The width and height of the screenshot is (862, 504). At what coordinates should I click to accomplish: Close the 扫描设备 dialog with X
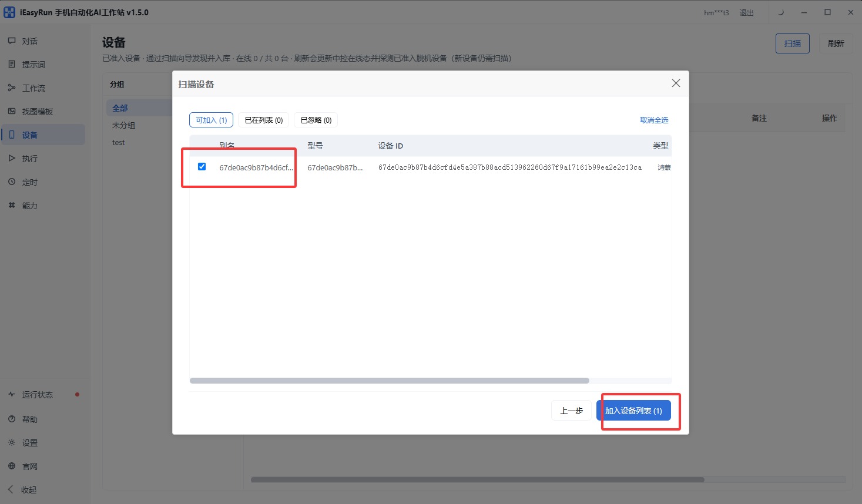tap(676, 83)
